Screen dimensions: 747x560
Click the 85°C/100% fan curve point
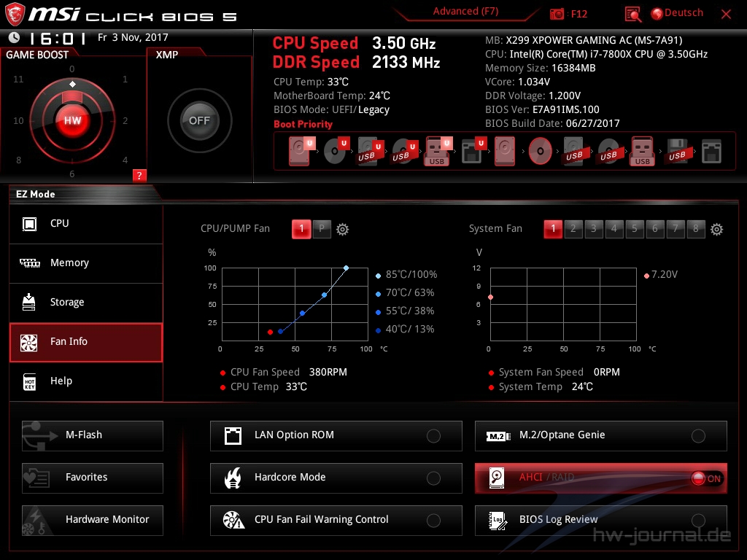[x=346, y=268]
